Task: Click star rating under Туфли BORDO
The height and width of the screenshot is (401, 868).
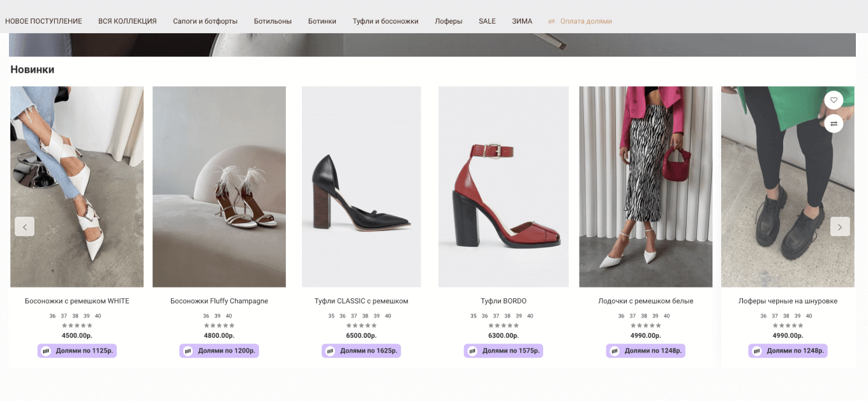Action: tap(504, 325)
